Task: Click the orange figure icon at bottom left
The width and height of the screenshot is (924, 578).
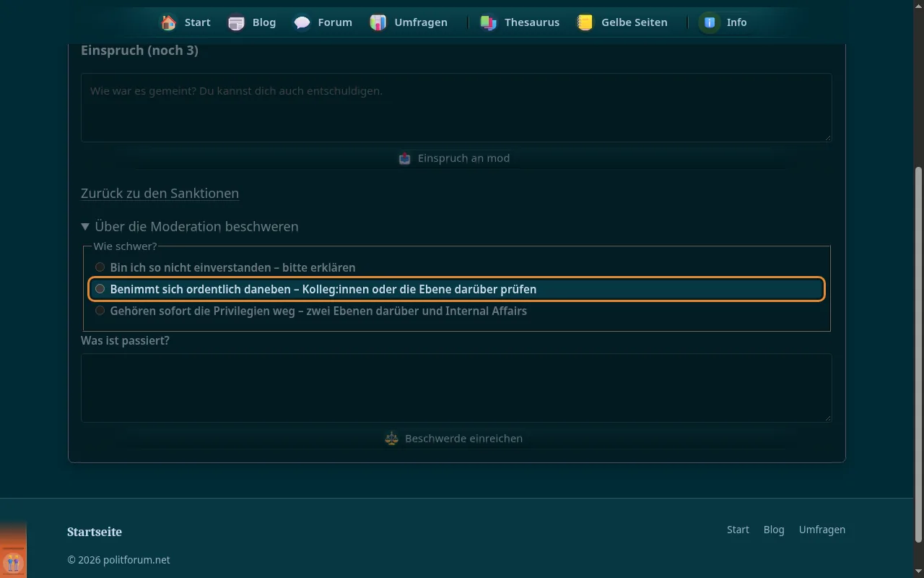Action: tap(13, 563)
